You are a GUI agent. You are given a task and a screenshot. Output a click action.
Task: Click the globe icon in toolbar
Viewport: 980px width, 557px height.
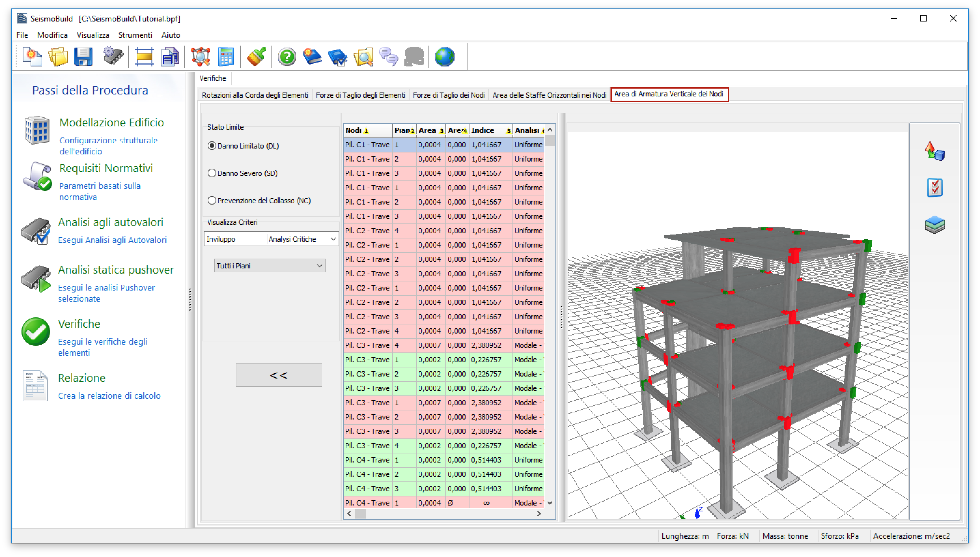click(444, 57)
